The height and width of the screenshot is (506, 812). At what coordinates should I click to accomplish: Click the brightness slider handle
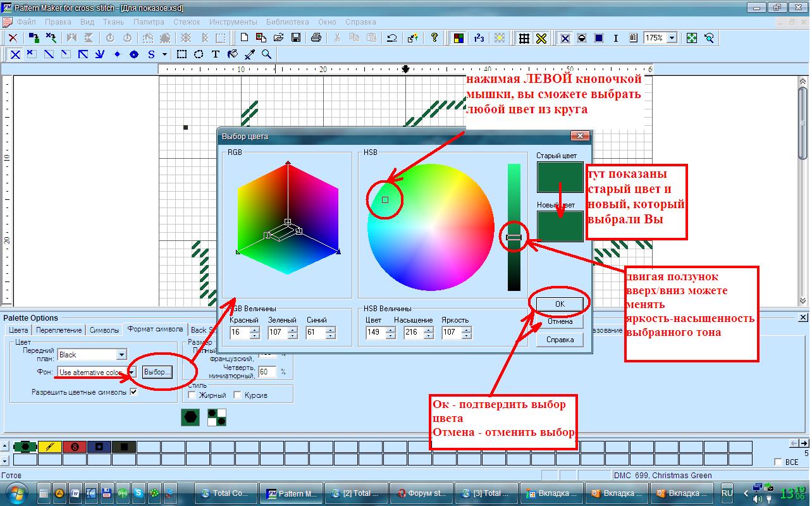(514, 237)
